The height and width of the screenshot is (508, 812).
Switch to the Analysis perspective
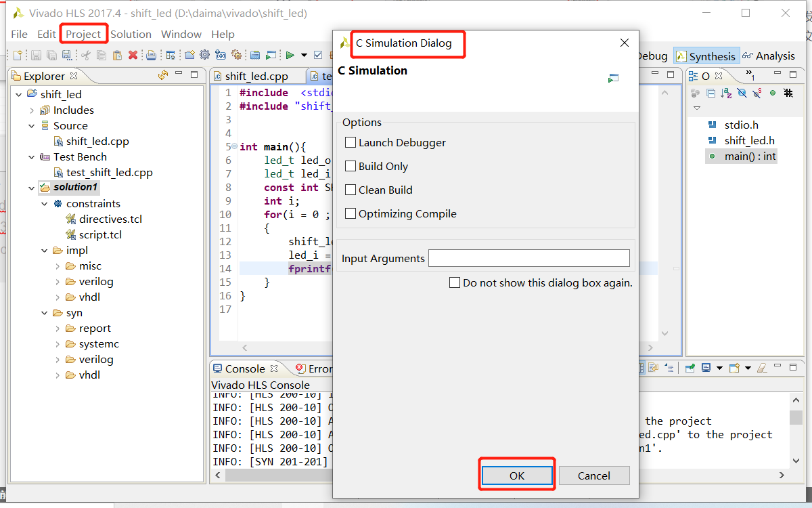tap(769, 56)
